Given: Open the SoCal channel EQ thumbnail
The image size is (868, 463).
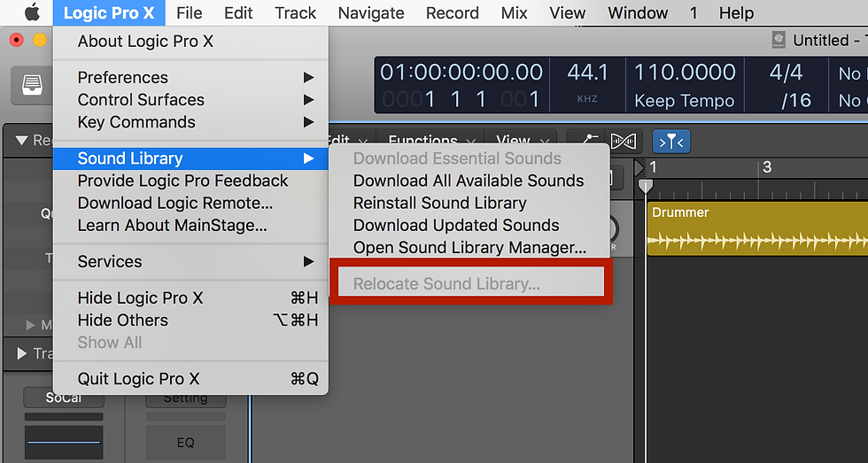Looking at the screenshot, I should point(64,443).
